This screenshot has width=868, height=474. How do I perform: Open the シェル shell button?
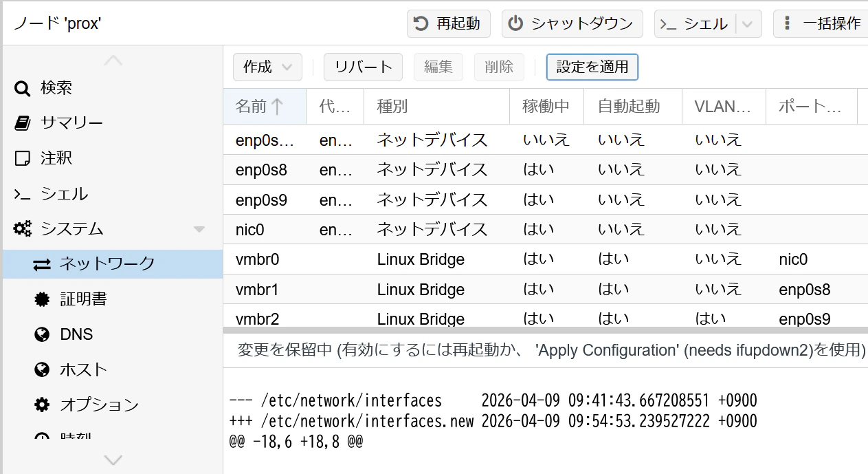[695, 23]
